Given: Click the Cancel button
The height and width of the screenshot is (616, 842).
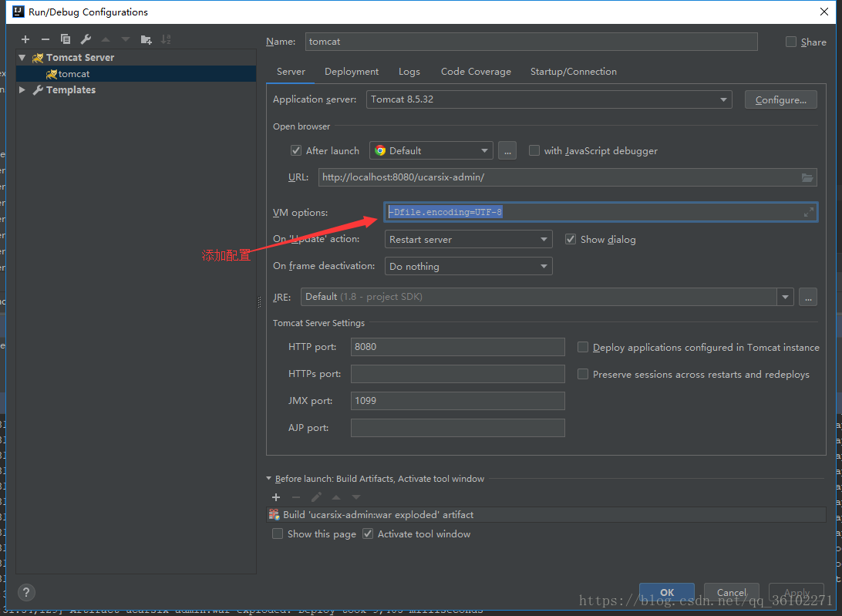Looking at the screenshot, I should point(732,592).
